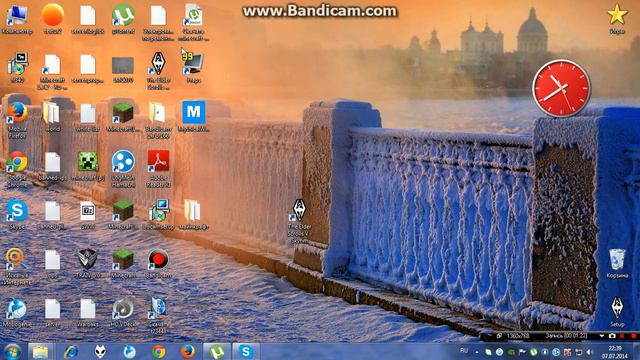
Task: Open the torrent file with uTorrent badge
Action: [193, 21]
